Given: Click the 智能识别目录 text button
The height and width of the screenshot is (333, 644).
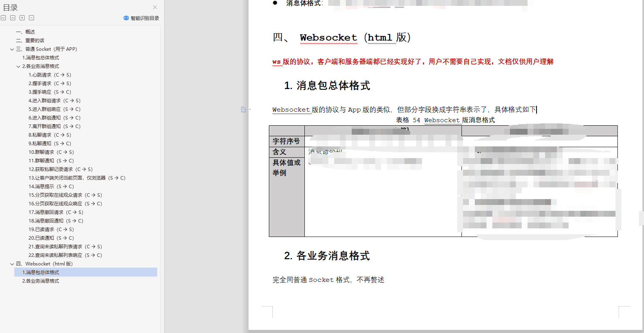Looking at the screenshot, I should (x=145, y=18).
